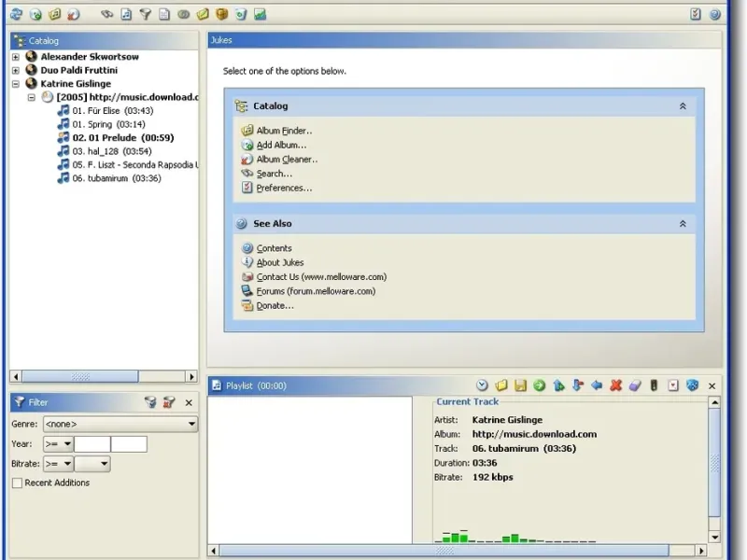Click the green arrow icon in Playlist toolbar
Viewport: 747px width, 560px height.
pyautogui.click(x=540, y=385)
